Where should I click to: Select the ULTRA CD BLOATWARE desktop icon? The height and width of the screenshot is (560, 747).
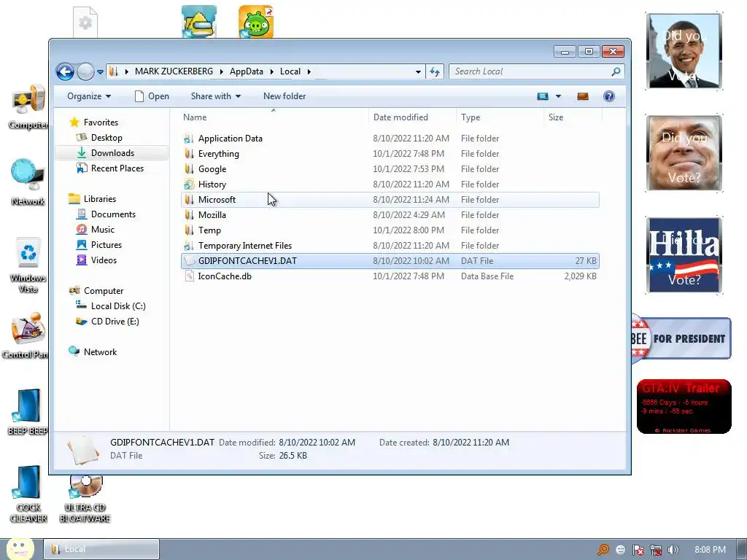(85, 499)
